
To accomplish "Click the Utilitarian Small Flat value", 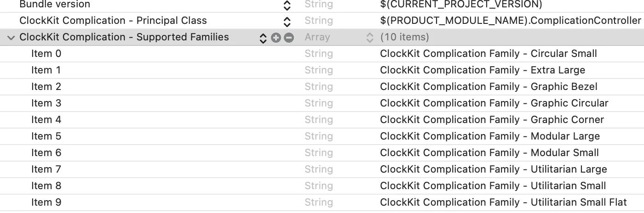I will coord(503,202).
